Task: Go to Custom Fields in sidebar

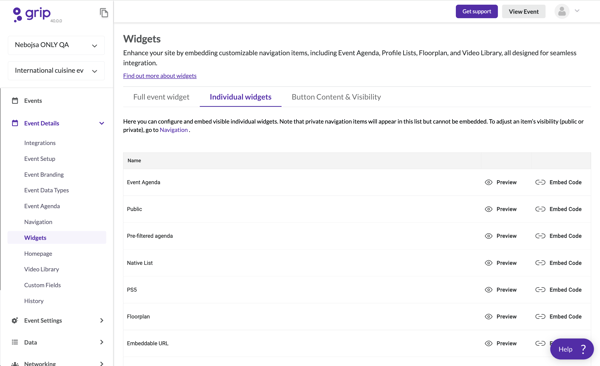Action: (x=42, y=285)
